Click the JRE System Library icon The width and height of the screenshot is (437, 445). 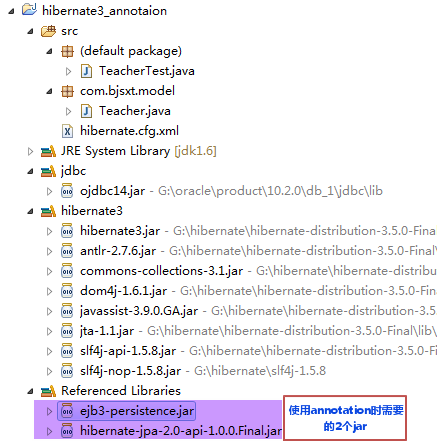pos(48,151)
